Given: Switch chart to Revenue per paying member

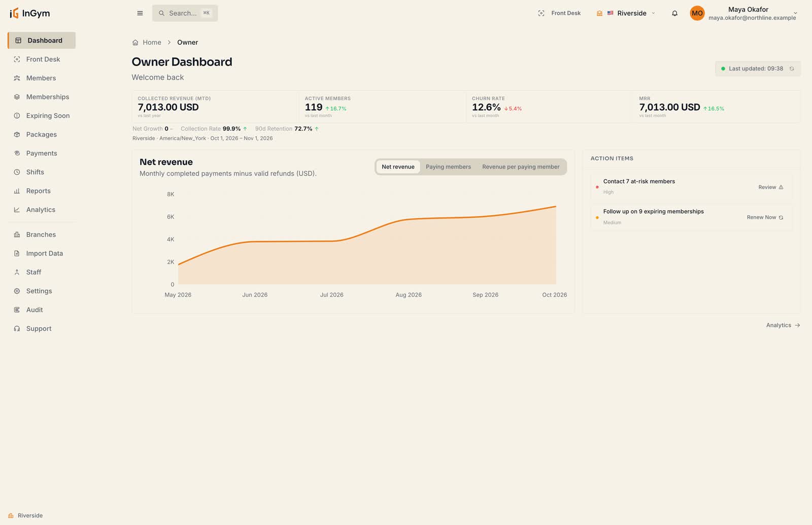Looking at the screenshot, I should click(521, 167).
